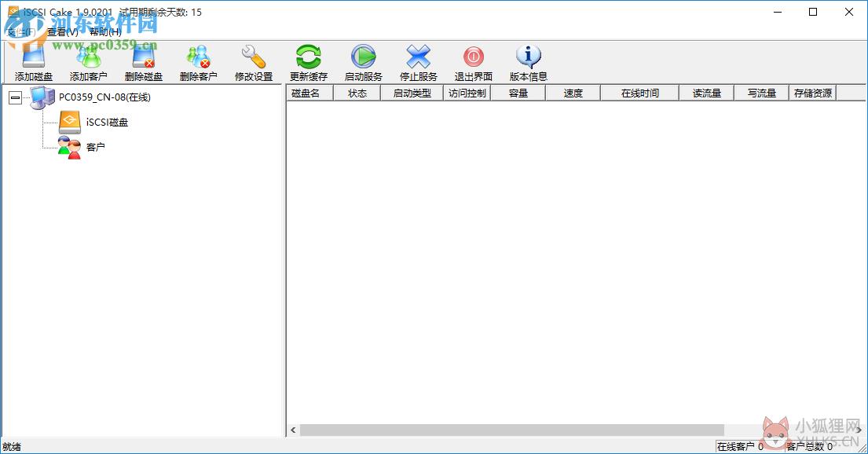
Task: Maximize the iSCSI Cake window
Action: click(813, 13)
